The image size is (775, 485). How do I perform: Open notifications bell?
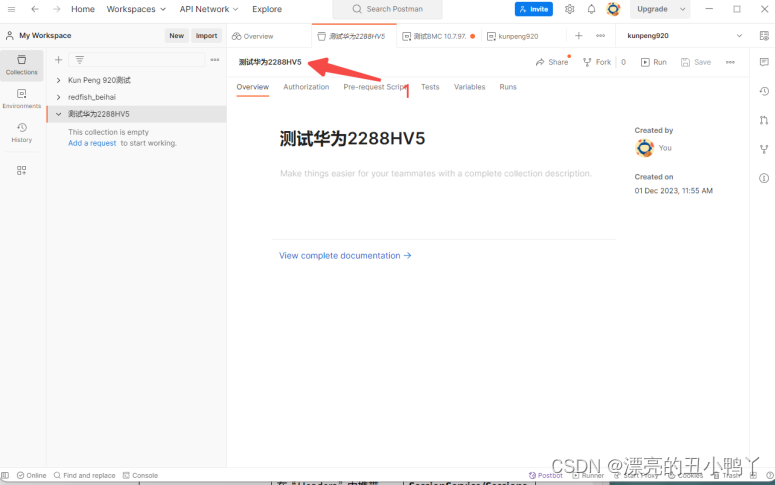point(591,9)
